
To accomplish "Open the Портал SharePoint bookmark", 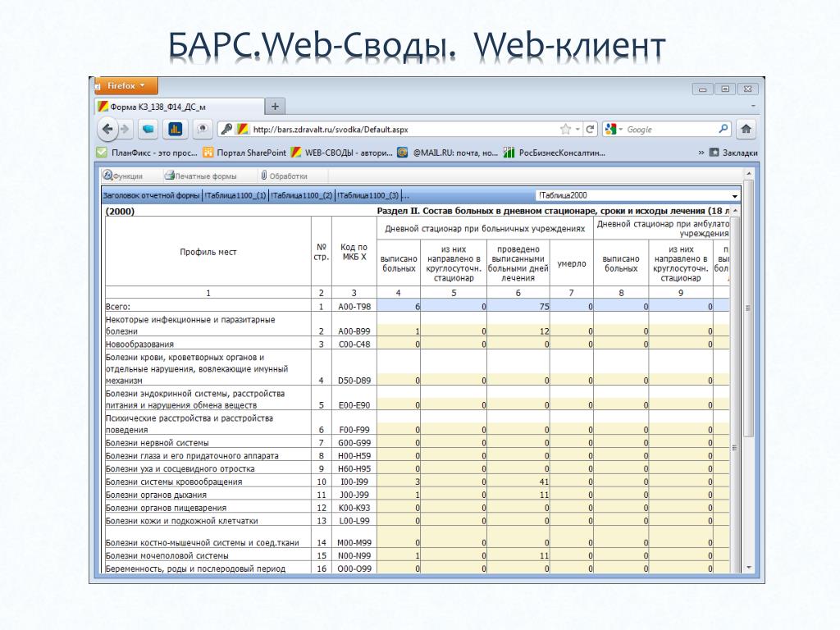I will (x=244, y=153).
